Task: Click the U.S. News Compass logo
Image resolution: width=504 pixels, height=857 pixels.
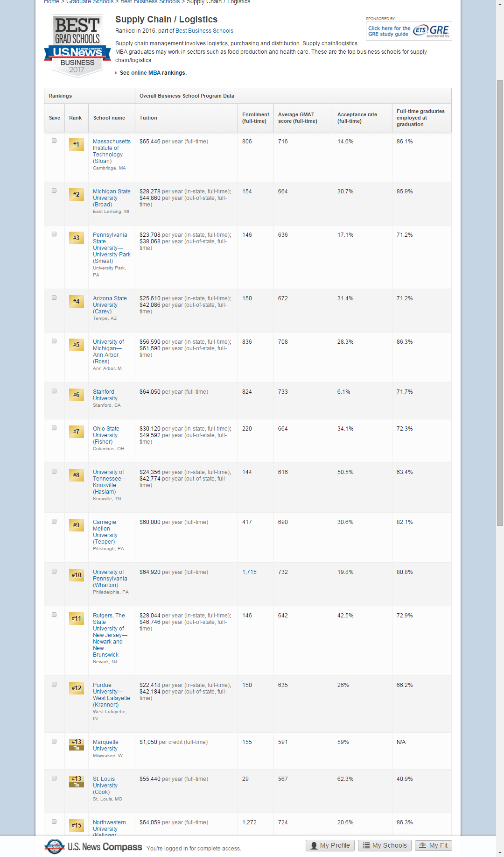Action: point(93,847)
